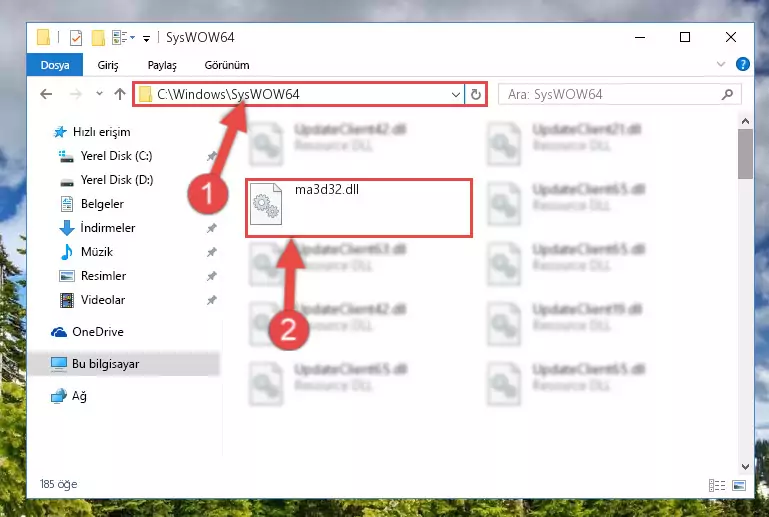Click the Bu bilgisayar monitor icon
The width and height of the screenshot is (769, 517).
coord(59,364)
